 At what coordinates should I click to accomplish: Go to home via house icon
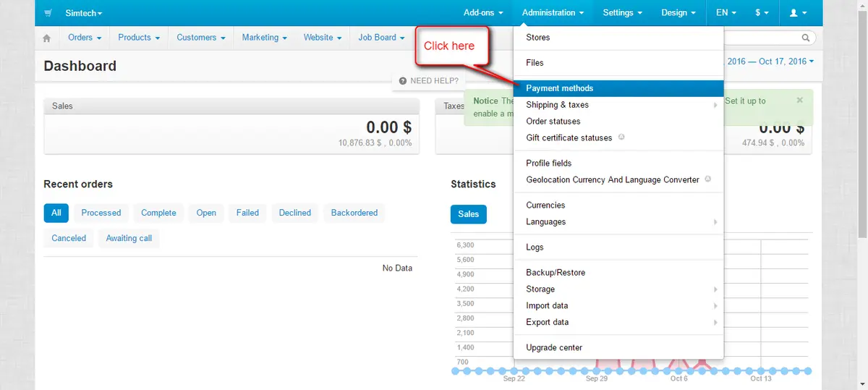47,38
